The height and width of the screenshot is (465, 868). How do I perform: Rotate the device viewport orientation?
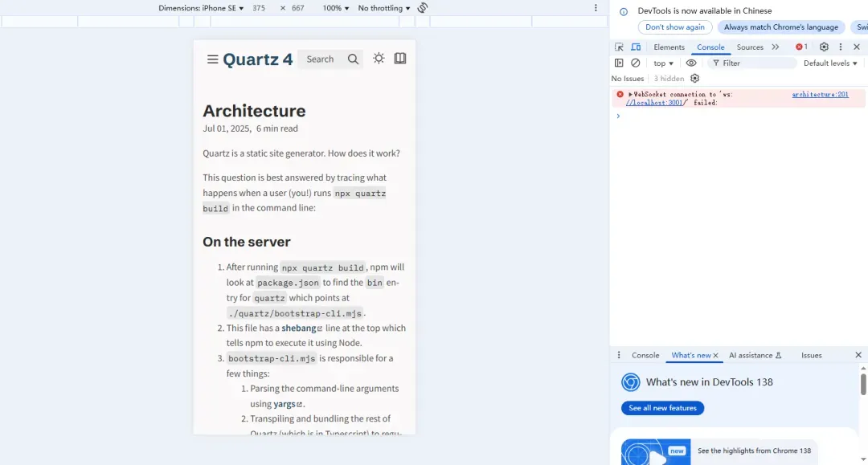pyautogui.click(x=423, y=8)
